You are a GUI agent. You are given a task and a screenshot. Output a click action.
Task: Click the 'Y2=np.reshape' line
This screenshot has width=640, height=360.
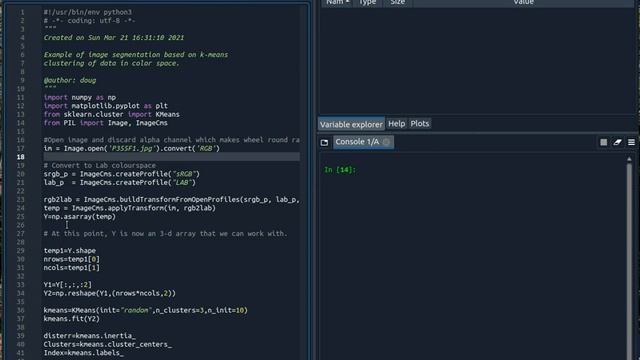110,293
